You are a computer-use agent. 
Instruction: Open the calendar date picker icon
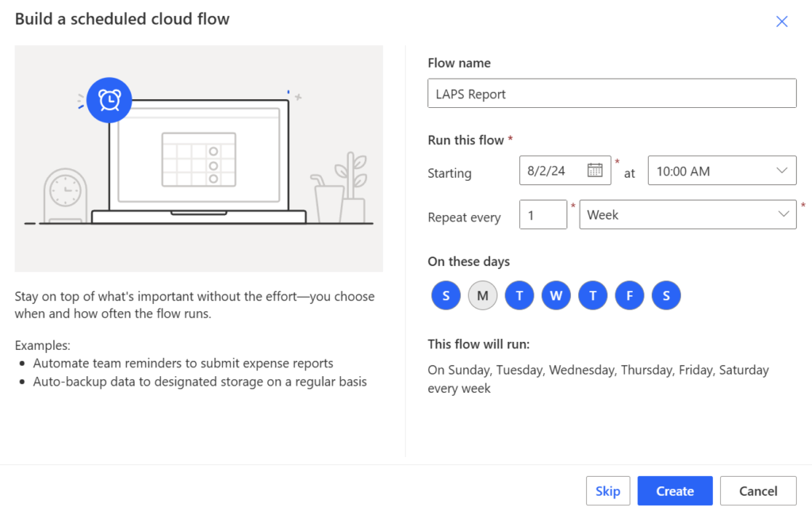(x=595, y=171)
